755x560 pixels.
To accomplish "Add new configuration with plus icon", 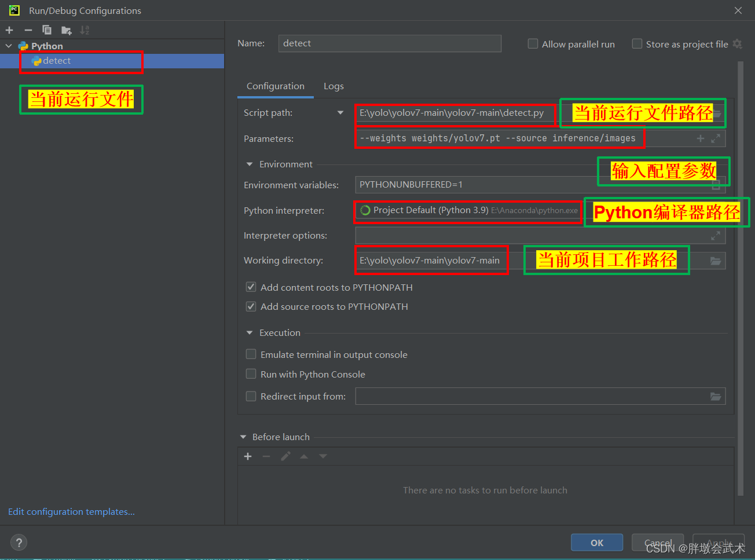I will click(9, 30).
